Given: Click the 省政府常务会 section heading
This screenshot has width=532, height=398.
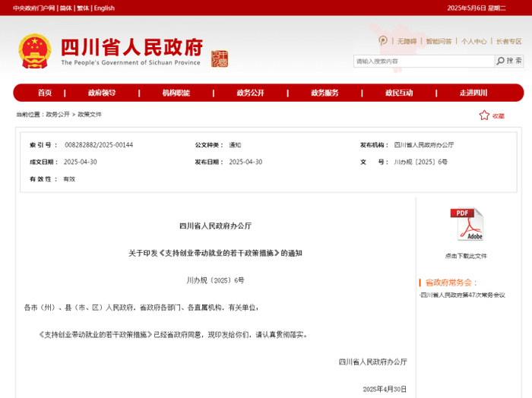Looking at the screenshot, I should [451, 283].
